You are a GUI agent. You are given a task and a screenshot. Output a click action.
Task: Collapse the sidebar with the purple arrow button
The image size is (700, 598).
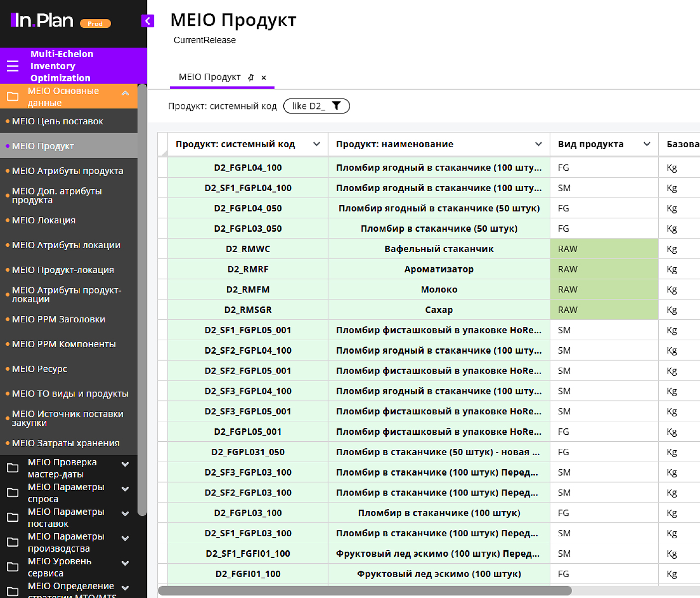pyautogui.click(x=148, y=21)
